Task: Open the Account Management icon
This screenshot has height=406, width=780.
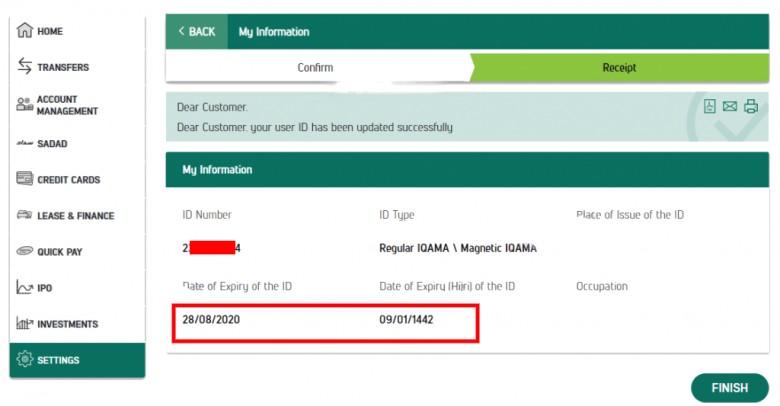Action: 24,104
